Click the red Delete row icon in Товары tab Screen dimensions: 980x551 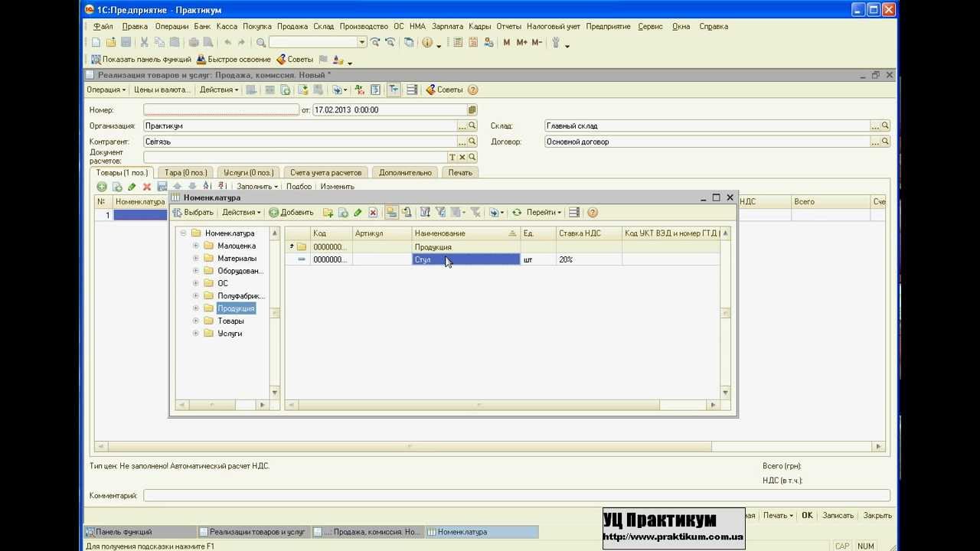pyautogui.click(x=147, y=186)
